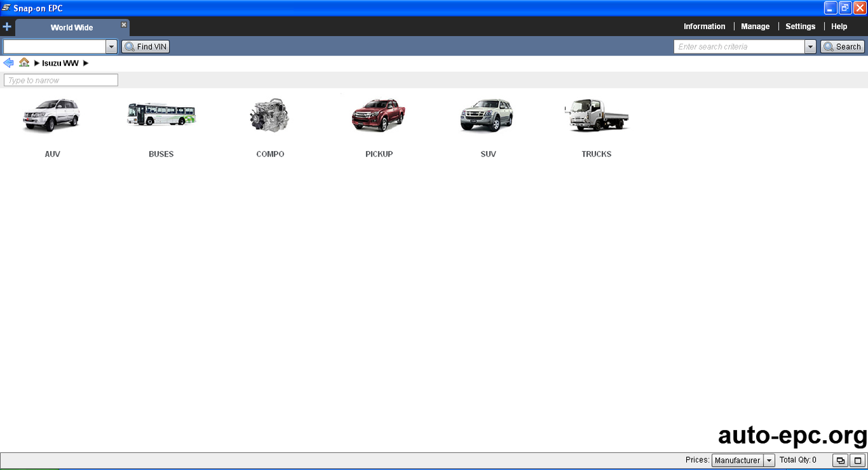Add a new tab with plus icon
The image size is (868, 470).
(x=7, y=27)
